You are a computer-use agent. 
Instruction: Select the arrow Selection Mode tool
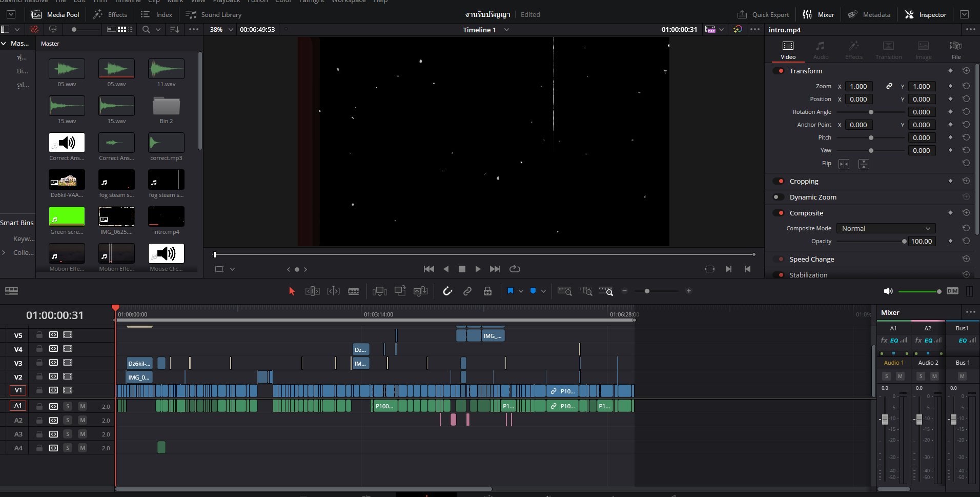pyautogui.click(x=292, y=291)
